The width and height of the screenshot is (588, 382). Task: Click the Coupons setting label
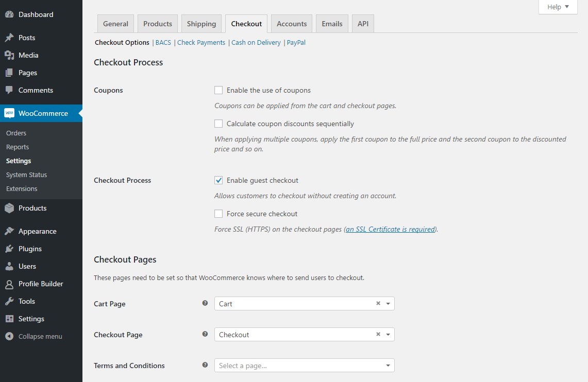(108, 90)
